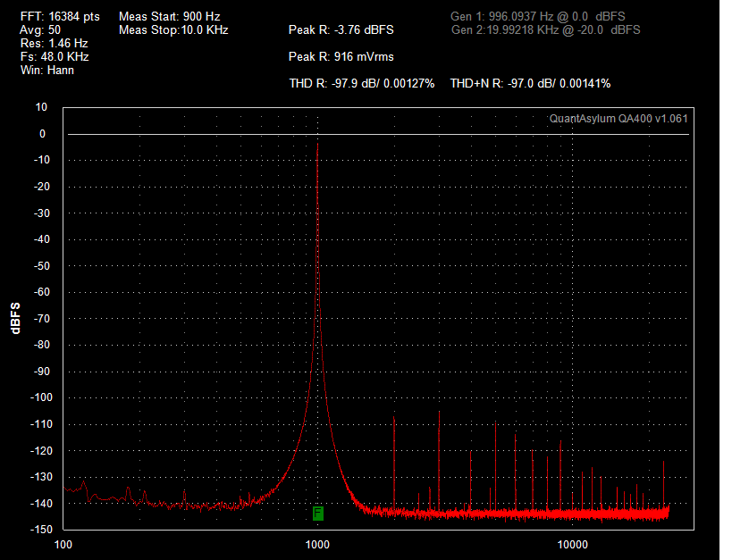732x560 pixels.
Task: Click the -150 label on dBFS axis
Action: 41,530
